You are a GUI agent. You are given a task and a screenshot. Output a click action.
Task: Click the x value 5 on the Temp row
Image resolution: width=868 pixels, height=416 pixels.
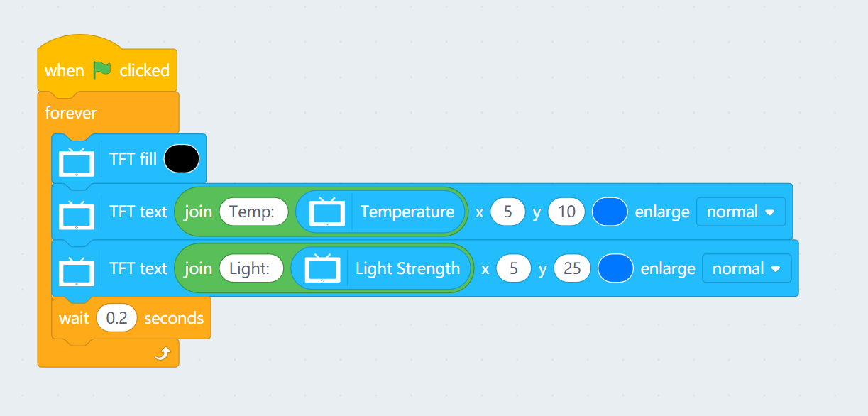507,212
